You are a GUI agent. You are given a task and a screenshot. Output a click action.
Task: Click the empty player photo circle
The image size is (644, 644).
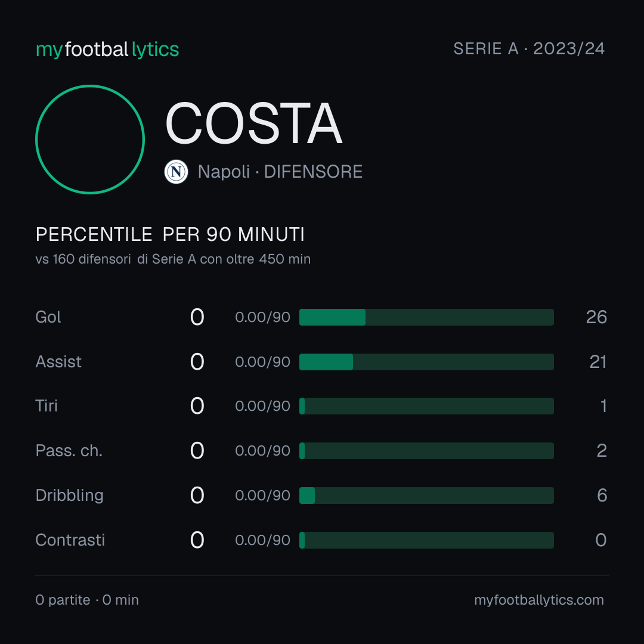coord(90,139)
